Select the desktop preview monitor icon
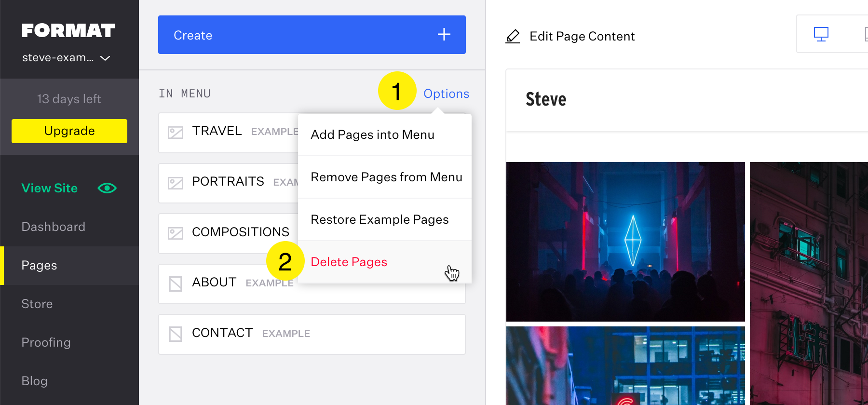868x405 pixels. click(821, 34)
